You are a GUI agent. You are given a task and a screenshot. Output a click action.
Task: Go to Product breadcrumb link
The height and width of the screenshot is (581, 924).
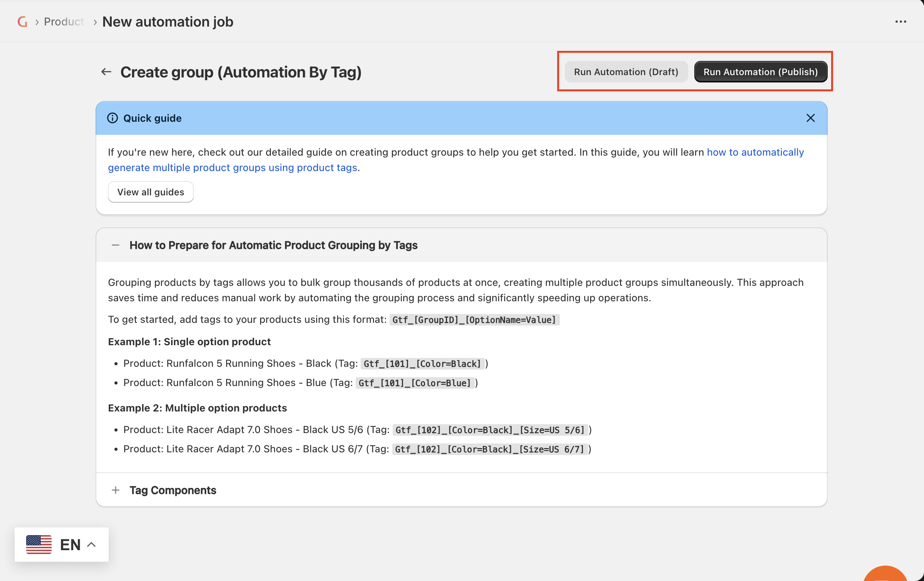[64, 22]
